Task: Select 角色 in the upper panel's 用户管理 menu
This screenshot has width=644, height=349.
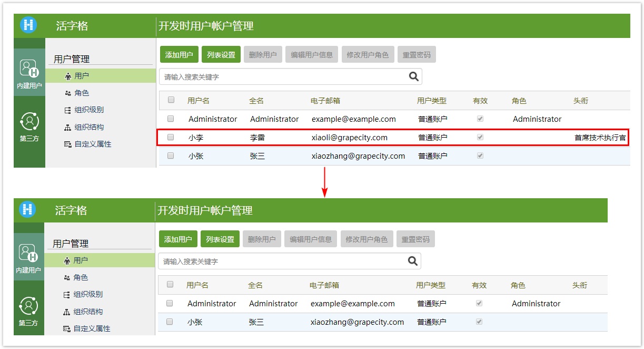Action: [x=82, y=93]
